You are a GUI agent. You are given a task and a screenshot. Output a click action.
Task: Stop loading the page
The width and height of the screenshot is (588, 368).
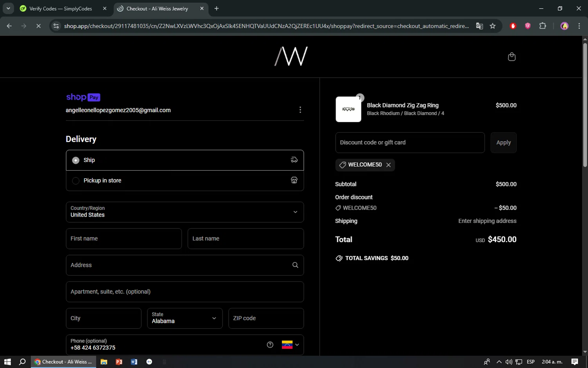(38, 26)
